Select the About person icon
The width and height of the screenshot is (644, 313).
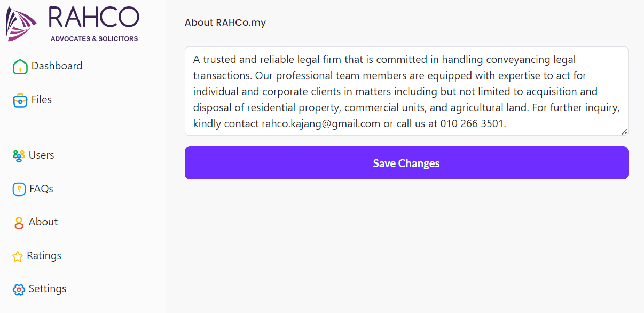pyautogui.click(x=19, y=222)
